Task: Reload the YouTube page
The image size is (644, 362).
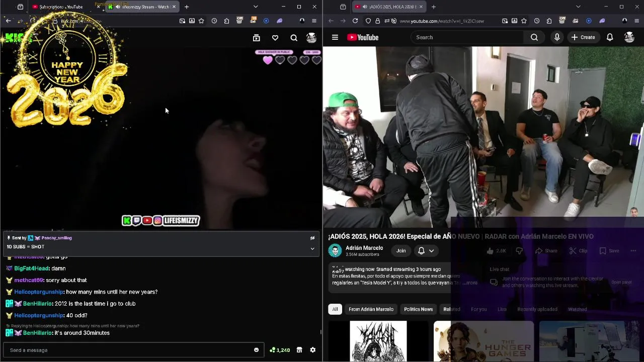Action: [x=355, y=21]
